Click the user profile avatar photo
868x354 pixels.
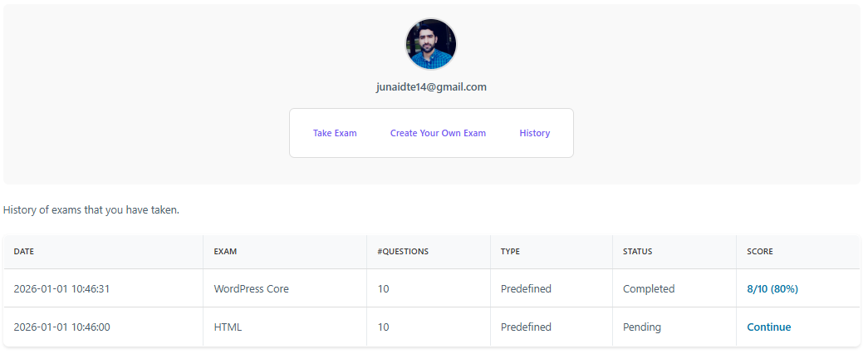tap(430, 44)
